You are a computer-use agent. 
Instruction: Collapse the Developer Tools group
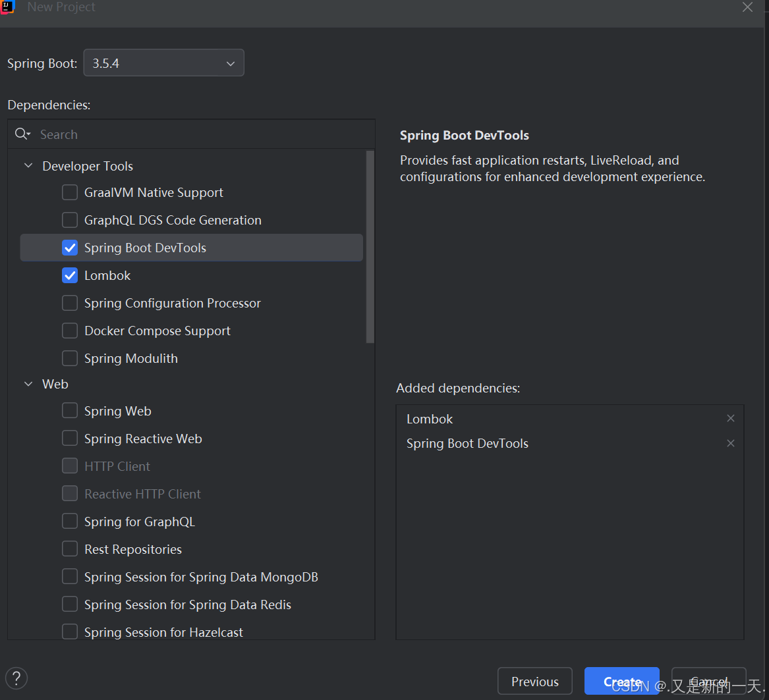pyautogui.click(x=28, y=166)
